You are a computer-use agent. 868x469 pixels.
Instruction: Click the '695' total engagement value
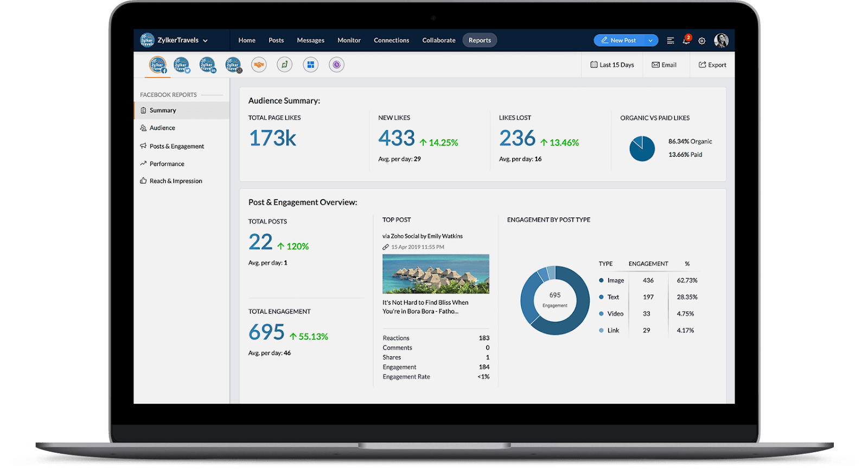[266, 332]
